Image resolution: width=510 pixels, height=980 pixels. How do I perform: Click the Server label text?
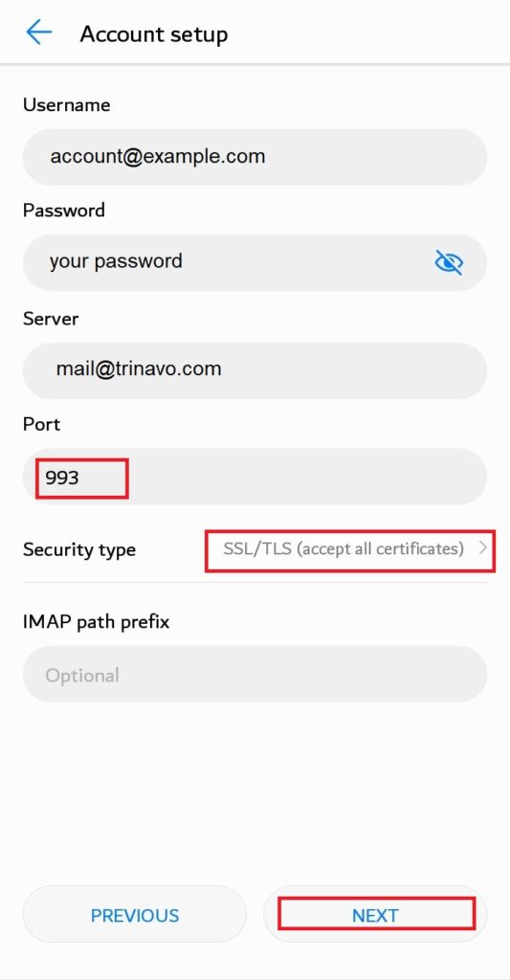pos(51,319)
